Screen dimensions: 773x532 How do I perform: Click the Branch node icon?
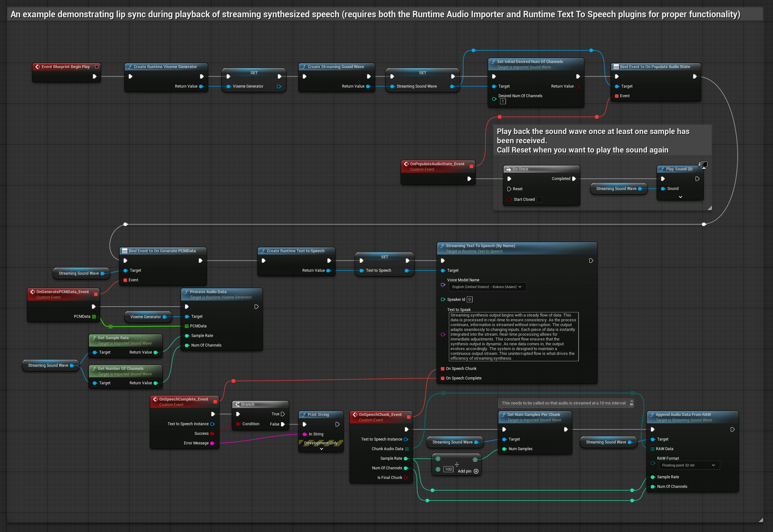coord(237,404)
